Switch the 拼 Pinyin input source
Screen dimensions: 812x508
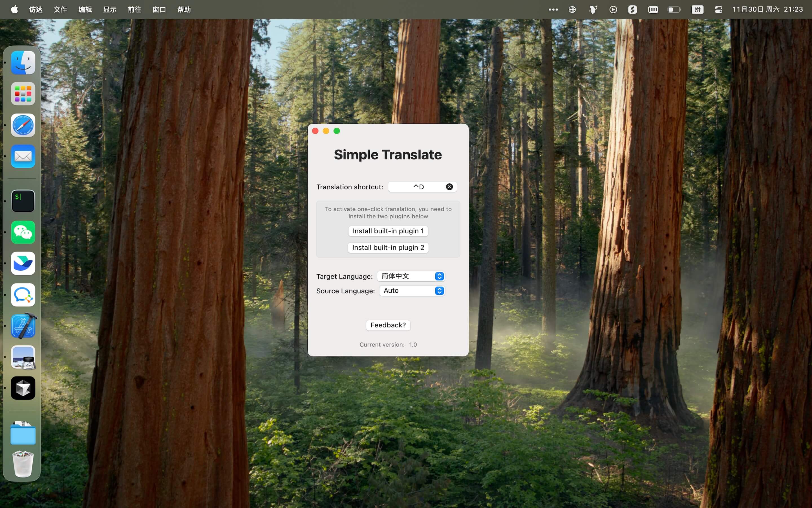coord(697,9)
